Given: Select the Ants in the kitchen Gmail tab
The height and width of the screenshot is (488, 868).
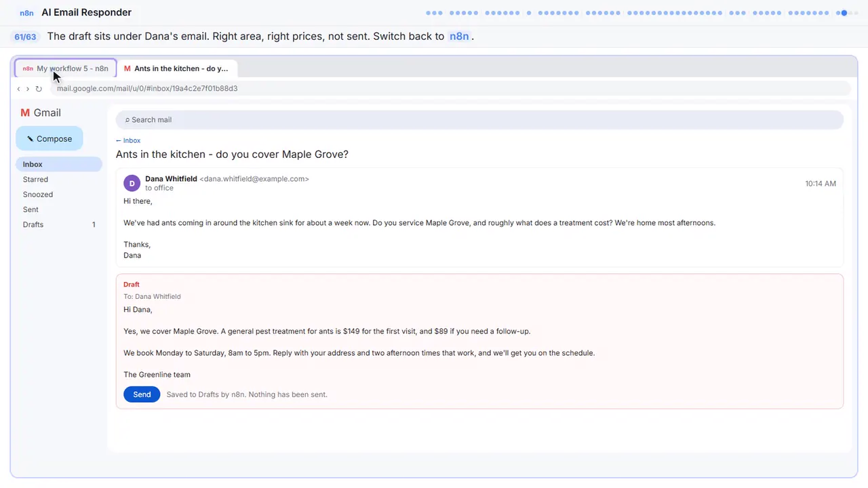Looking at the screenshot, I should tap(177, 68).
